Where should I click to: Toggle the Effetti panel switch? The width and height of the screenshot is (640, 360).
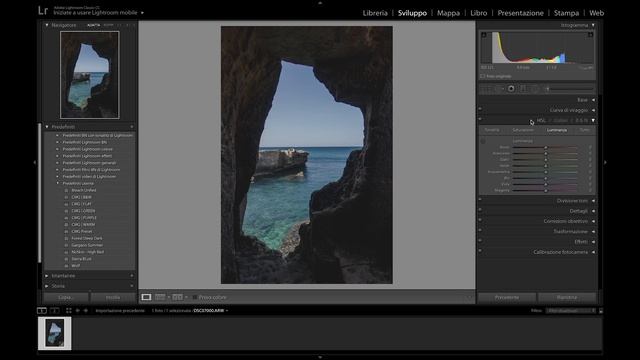pos(480,240)
